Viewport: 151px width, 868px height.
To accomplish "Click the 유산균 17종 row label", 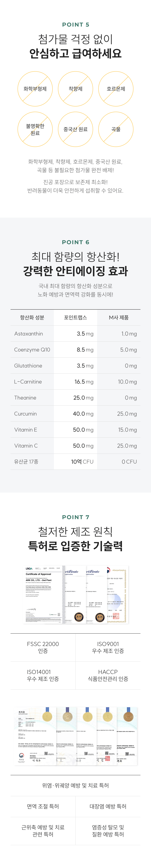I will pyautogui.click(x=26, y=462).
